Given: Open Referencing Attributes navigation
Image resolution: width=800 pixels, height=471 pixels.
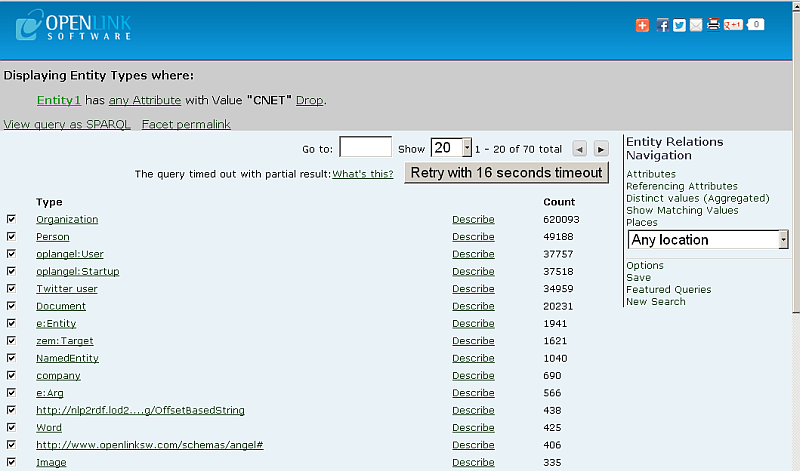Looking at the screenshot, I should point(682,186).
